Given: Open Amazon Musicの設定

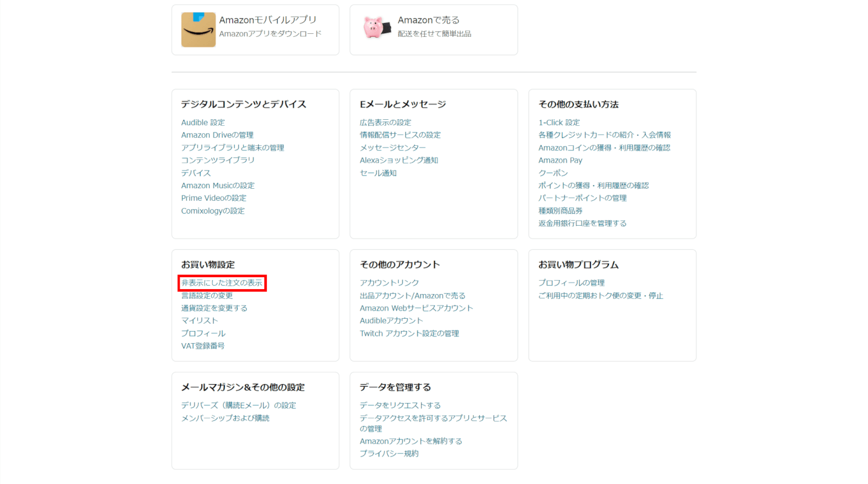Looking at the screenshot, I should point(218,186).
